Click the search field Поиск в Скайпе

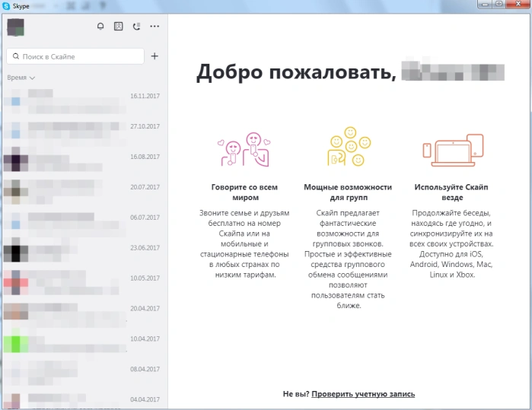75,56
